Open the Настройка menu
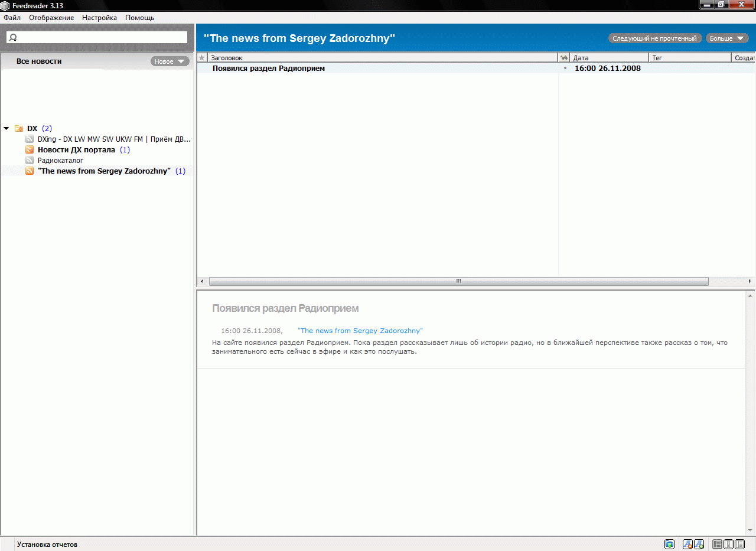The image size is (756, 551). point(99,18)
